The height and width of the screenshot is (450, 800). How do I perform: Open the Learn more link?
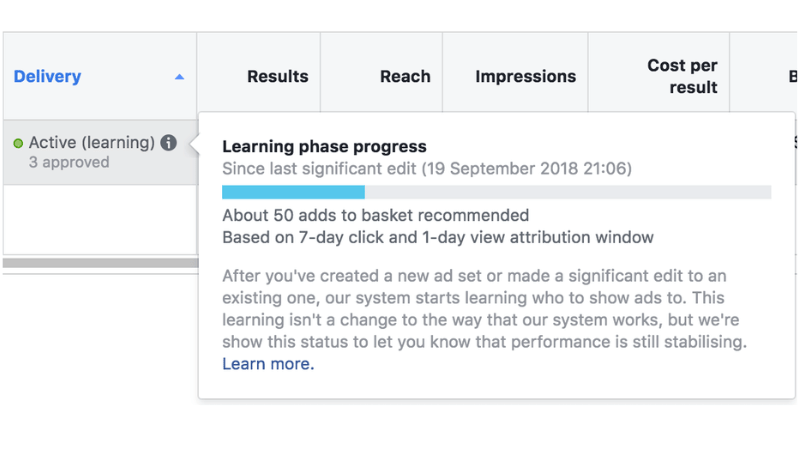[x=267, y=364]
